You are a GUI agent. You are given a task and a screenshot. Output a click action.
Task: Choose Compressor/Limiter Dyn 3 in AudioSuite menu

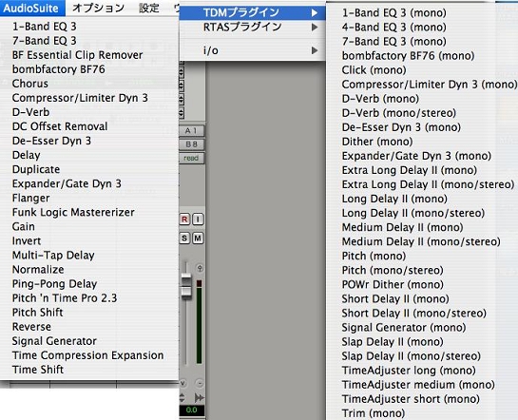tap(80, 98)
